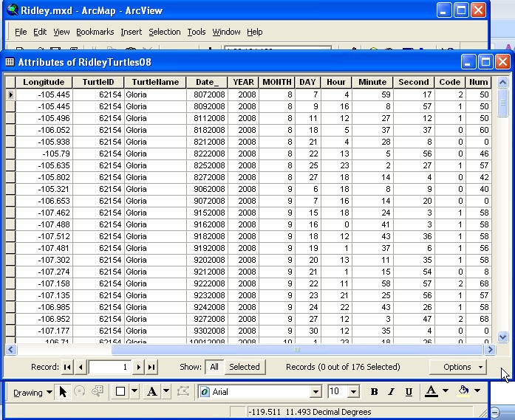Go to the next record
Image resolution: width=515 pixels, height=420 pixels.
click(138, 367)
